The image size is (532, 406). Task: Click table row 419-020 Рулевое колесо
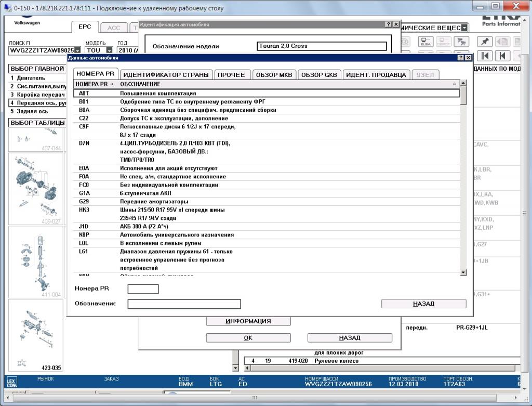click(x=382, y=361)
